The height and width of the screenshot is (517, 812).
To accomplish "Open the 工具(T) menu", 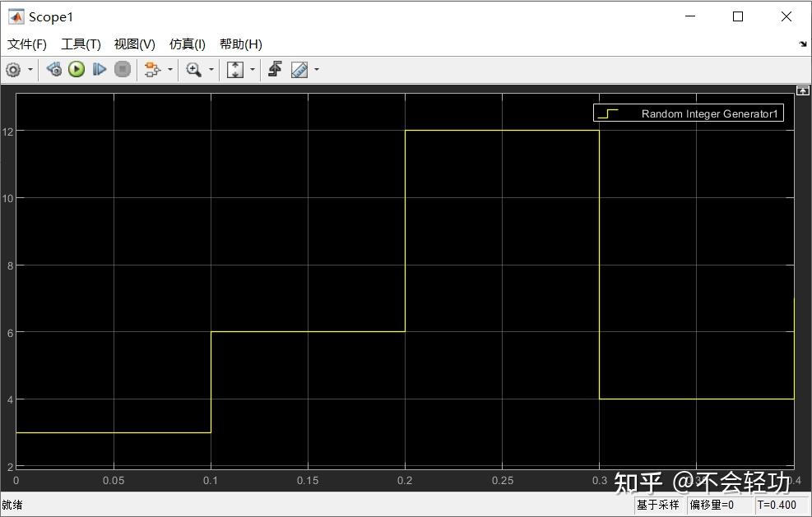I will click(x=81, y=44).
